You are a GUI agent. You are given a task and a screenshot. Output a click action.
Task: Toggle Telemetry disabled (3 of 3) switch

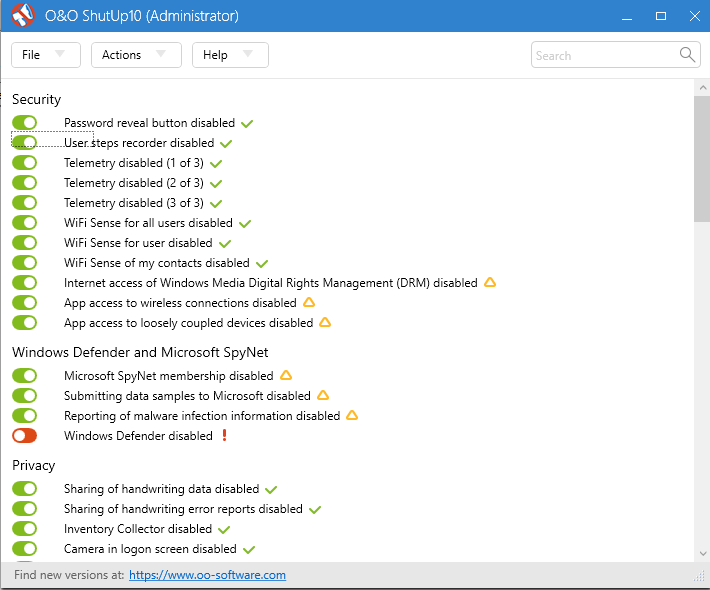24,202
